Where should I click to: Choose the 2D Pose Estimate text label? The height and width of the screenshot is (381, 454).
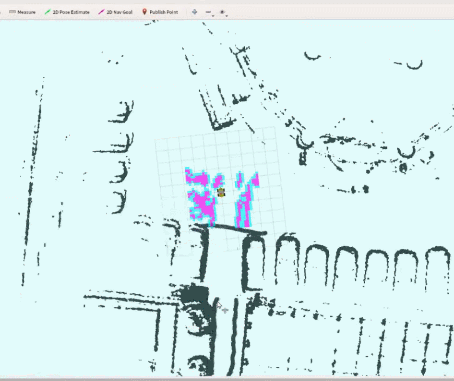pos(71,12)
